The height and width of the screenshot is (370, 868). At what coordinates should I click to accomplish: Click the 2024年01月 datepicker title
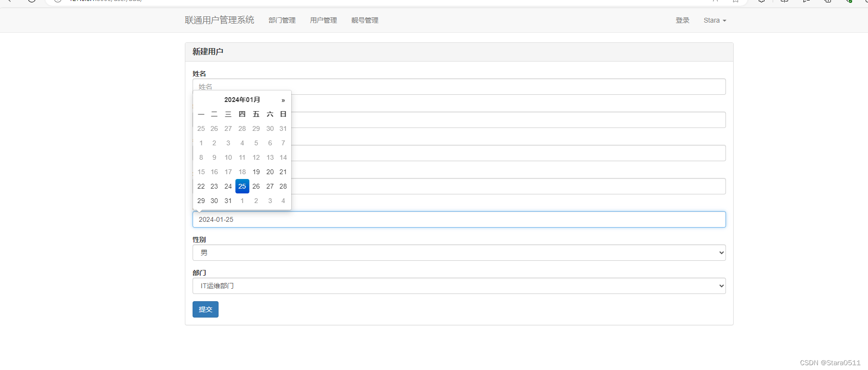pyautogui.click(x=242, y=100)
